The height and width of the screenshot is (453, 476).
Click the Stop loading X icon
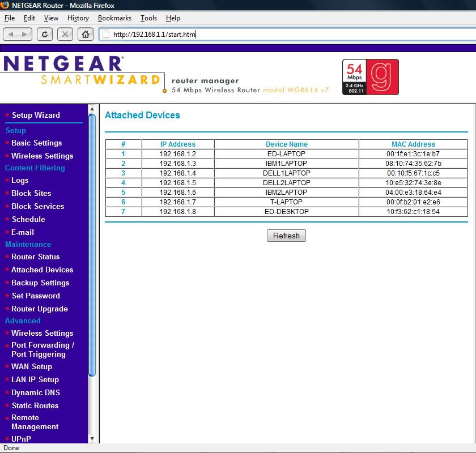pos(65,35)
